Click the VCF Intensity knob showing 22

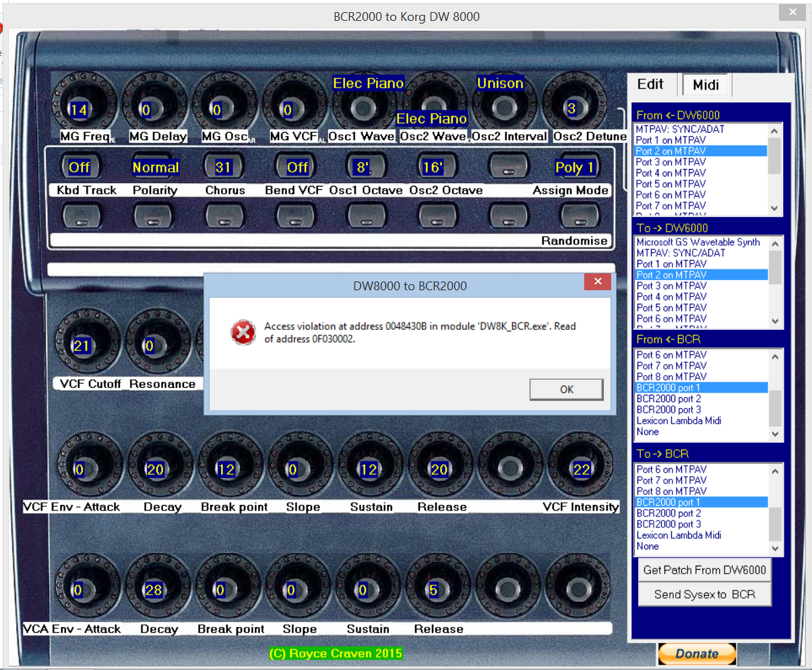click(x=581, y=469)
